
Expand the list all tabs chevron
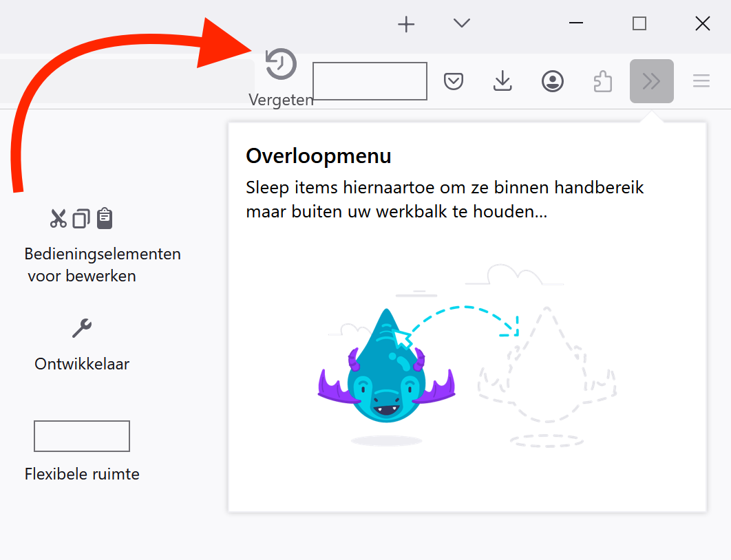[x=462, y=23]
